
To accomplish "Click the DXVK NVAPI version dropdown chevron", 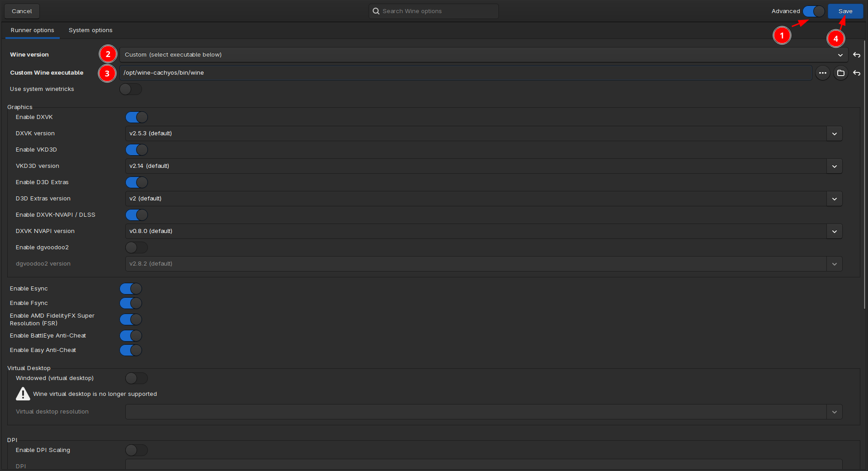I will pos(835,231).
